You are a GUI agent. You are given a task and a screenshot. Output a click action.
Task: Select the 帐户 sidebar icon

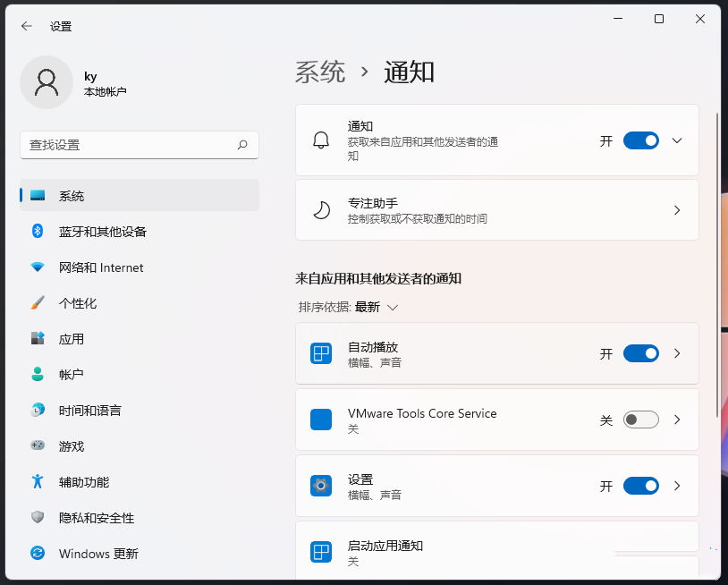37,374
